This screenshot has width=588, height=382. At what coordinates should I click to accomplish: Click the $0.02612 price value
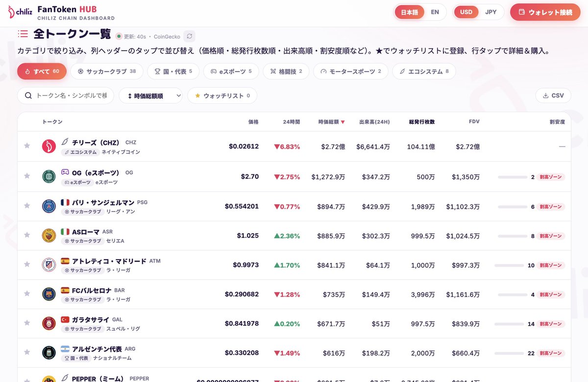[x=244, y=146]
